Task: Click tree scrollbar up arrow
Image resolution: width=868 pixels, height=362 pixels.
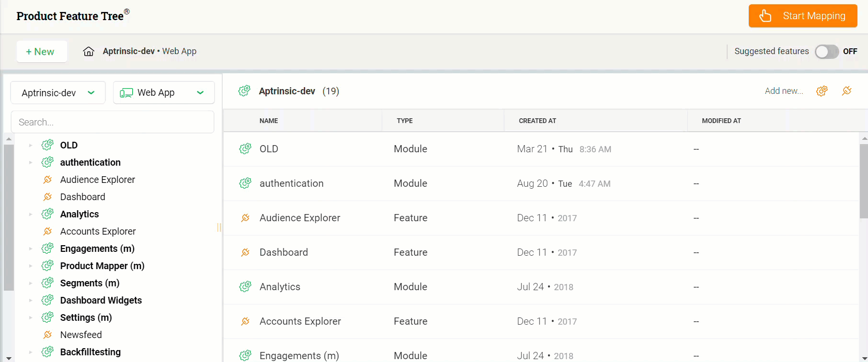Action: click(x=9, y=139)
